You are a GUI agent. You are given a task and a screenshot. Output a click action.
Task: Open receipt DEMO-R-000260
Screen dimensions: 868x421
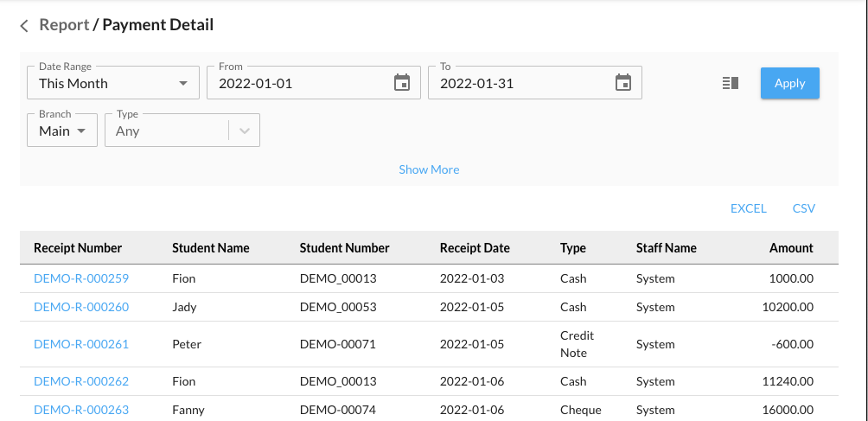(81, 307)
